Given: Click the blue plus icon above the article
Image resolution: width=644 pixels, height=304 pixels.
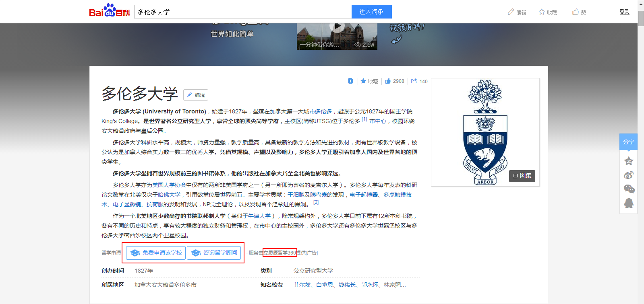Looking at the screenshot, I should [x=350, y=81].
